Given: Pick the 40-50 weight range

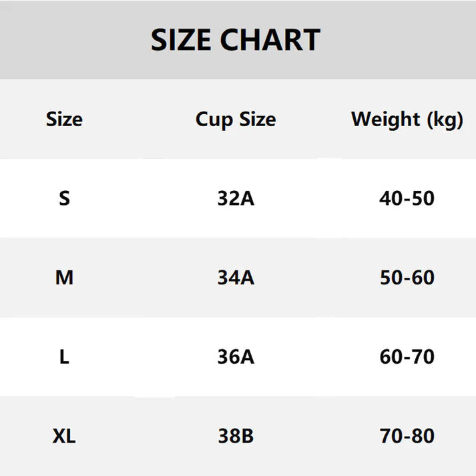Looking at the screenshot, I should point(407,198).
